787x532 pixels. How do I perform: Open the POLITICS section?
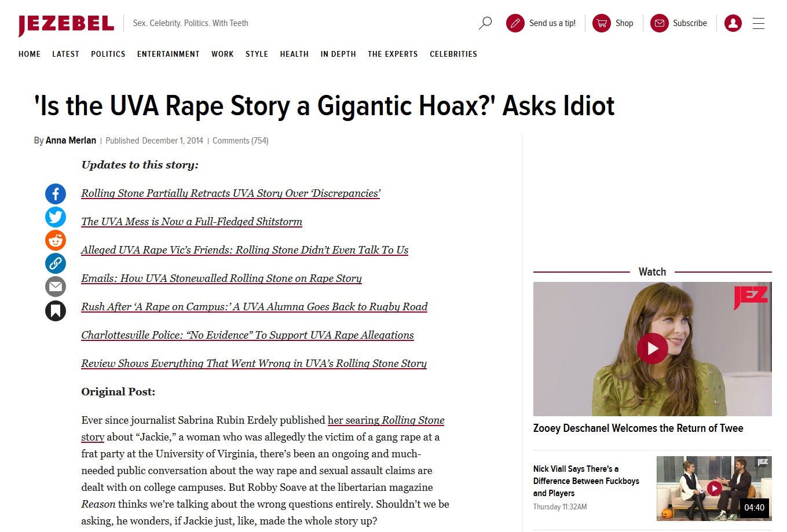pos(108,54)
